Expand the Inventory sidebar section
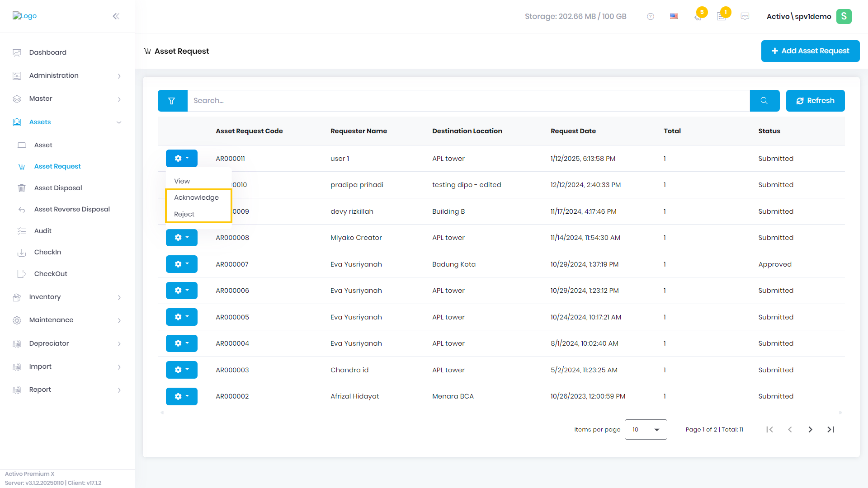Screen dimensions: 868x488 tap(67, 297)
